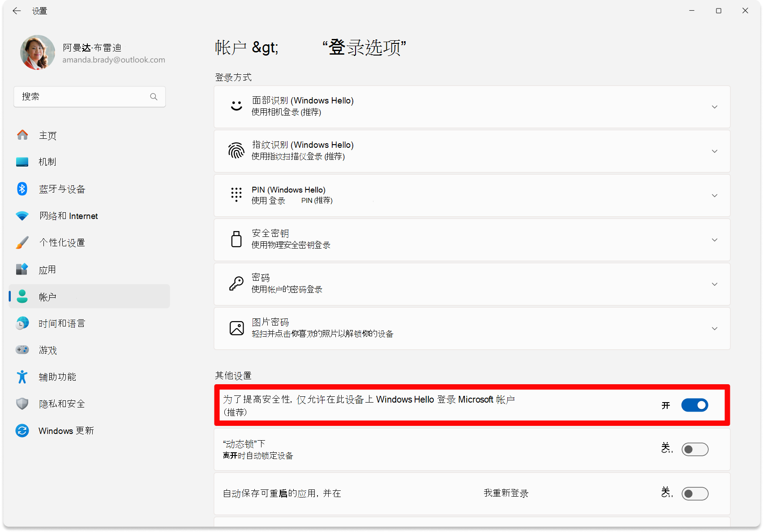
Task: Click the 阿曼达·布雷迪 account name
Action: (x=92, y=47)
